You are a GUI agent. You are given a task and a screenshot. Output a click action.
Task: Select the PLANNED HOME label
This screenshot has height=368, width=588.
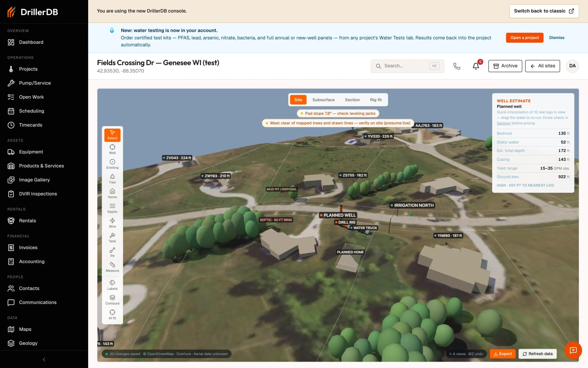pyautogui.click(x=350, y=252)
